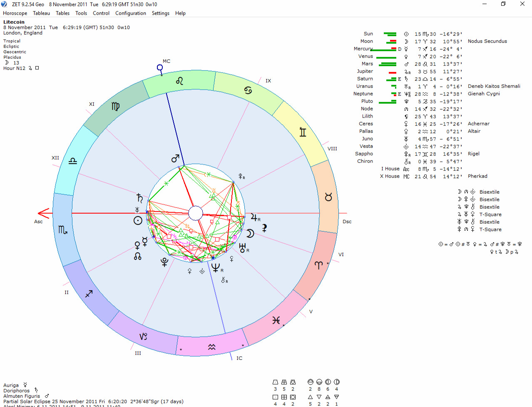Select the Sun glyph near the Ascendant
The image size is (532, 407).
[x=138, y=220]
